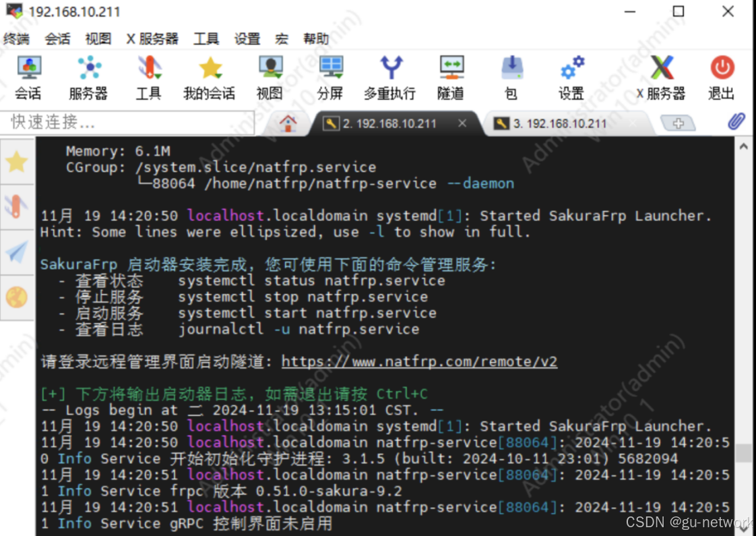The image size is (756, 536).
Task: Click text "Memory: 6.1M"
Action: pyautogui.click(x=118, y=151)
